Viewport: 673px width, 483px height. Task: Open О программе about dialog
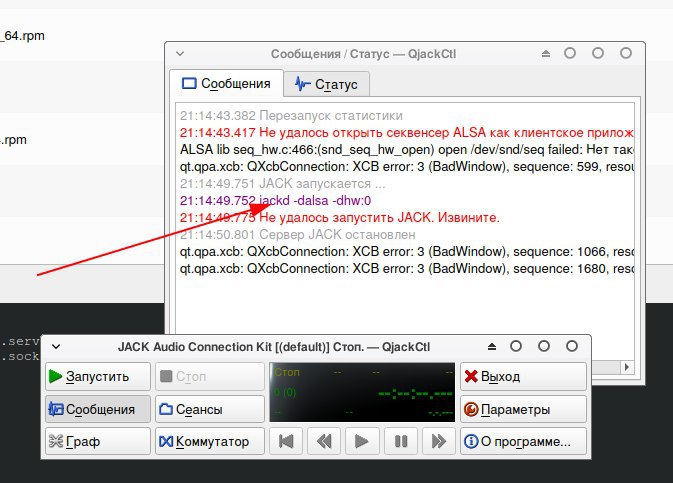pos(523,441)
